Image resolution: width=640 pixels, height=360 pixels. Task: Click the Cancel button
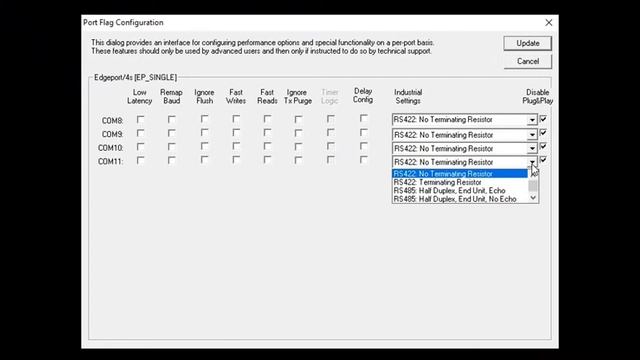[x=527, y=61]
